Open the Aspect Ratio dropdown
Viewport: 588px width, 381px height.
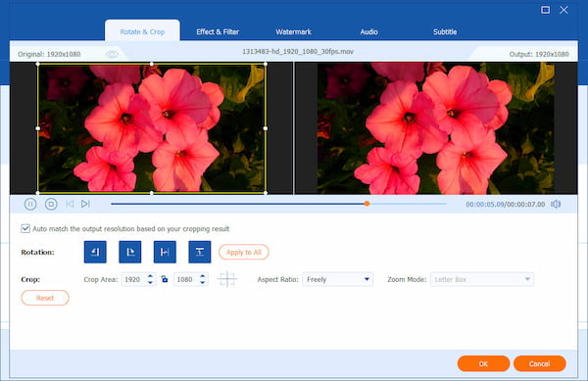coord(337,279)
